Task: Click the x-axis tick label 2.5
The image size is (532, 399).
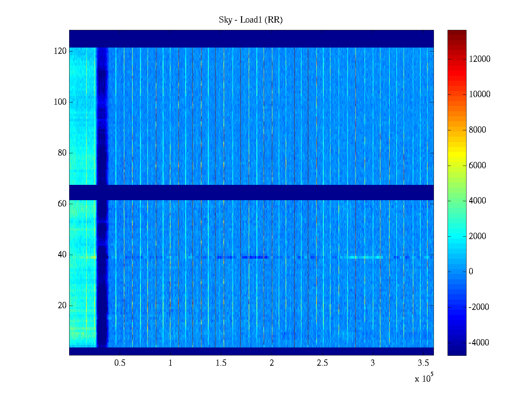Action: tap(322, 363)
